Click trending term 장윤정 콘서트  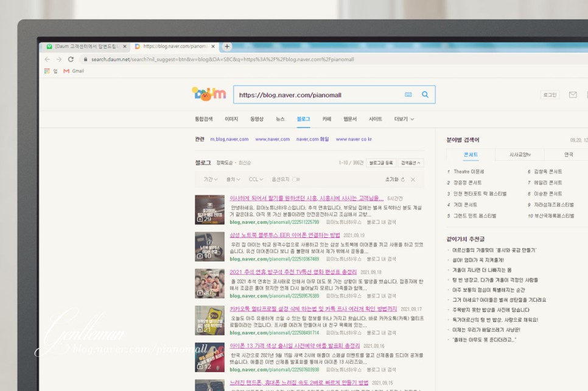(467, 183)
